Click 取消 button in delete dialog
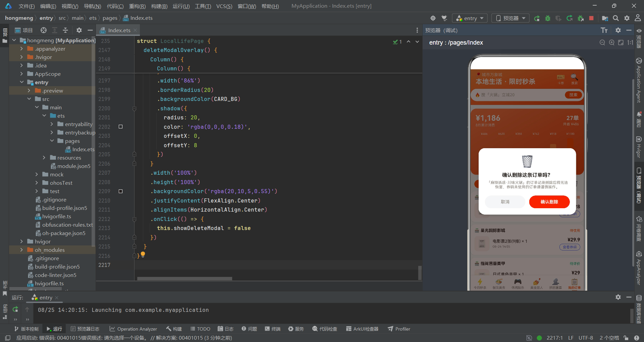This screenshot has height=342, width=644. (x=505, y=202)
